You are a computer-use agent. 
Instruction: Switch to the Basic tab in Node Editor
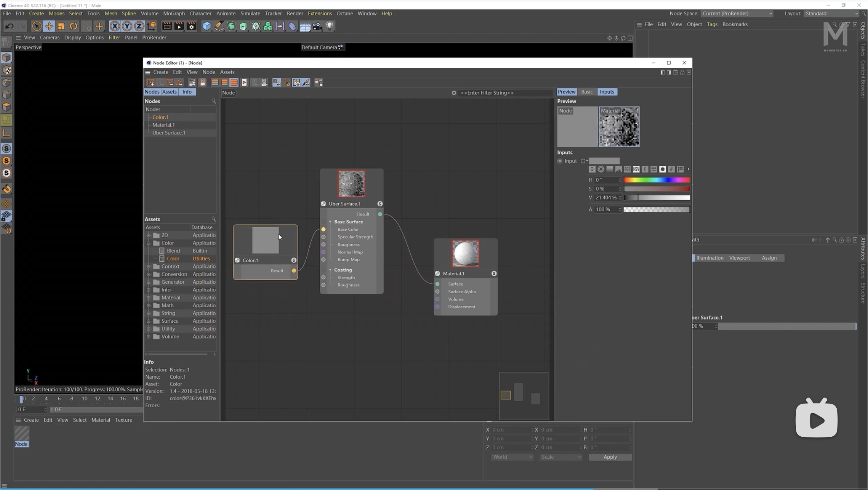[587, 92]
